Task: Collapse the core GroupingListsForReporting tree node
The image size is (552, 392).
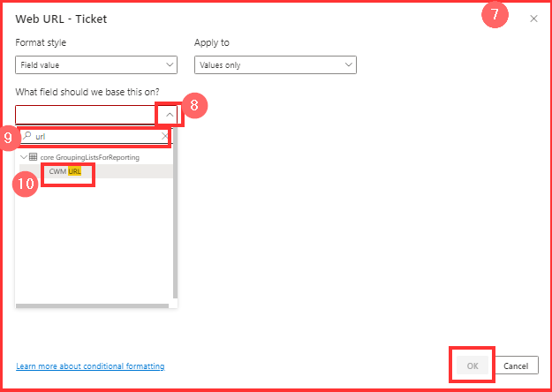Action: coord(23,157)
